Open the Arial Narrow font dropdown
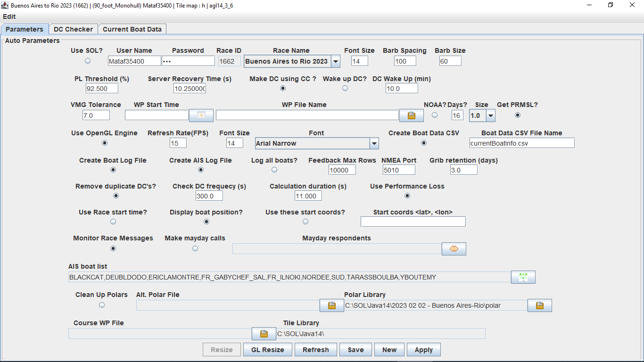Viewport: 644px width, 362px height. coord(374,143)
